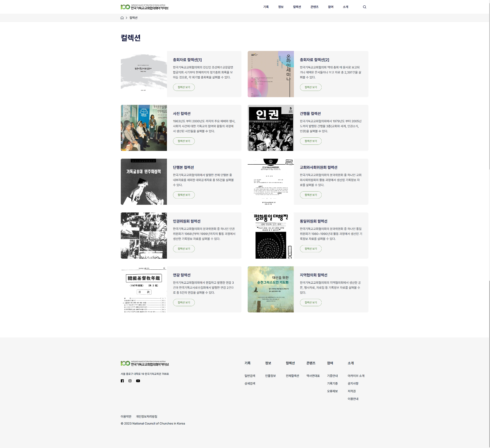This screenshot has height=448, width=490.
Task: Open the Instagram icon in footer
Action: point(130,381)
